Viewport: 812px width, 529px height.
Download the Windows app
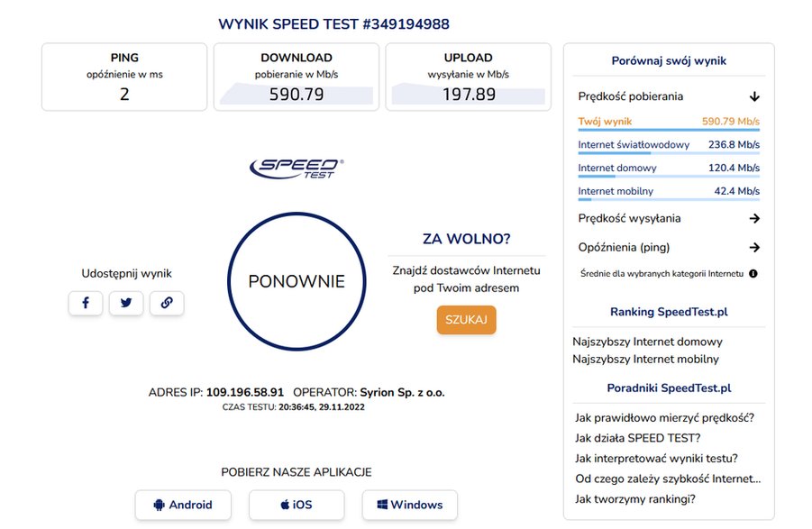pyautogui.click(x=410, y=505)
